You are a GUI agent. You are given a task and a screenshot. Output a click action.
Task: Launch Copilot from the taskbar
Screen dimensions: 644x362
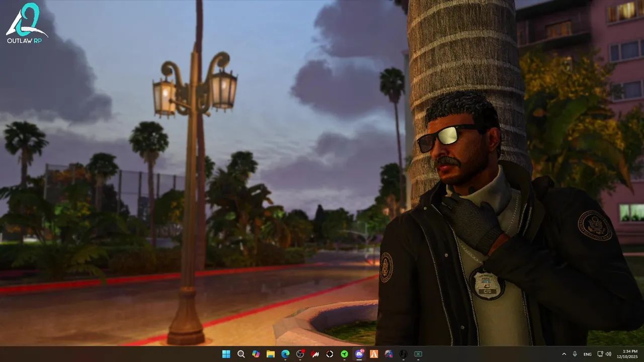pyautogui.click(x=256, y=354)
